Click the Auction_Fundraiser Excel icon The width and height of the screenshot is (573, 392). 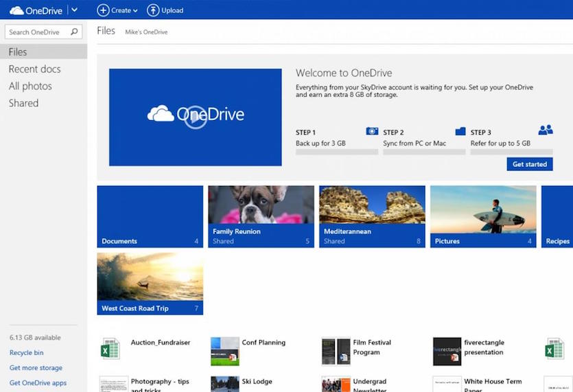110,349
